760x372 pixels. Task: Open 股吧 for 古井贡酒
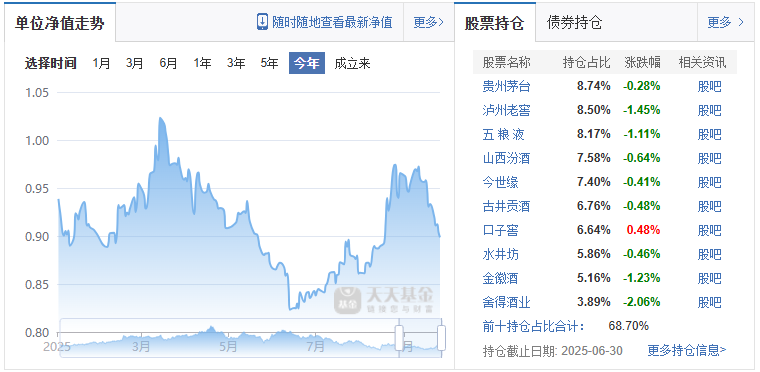pyautogui.click(x=710, y=206)
